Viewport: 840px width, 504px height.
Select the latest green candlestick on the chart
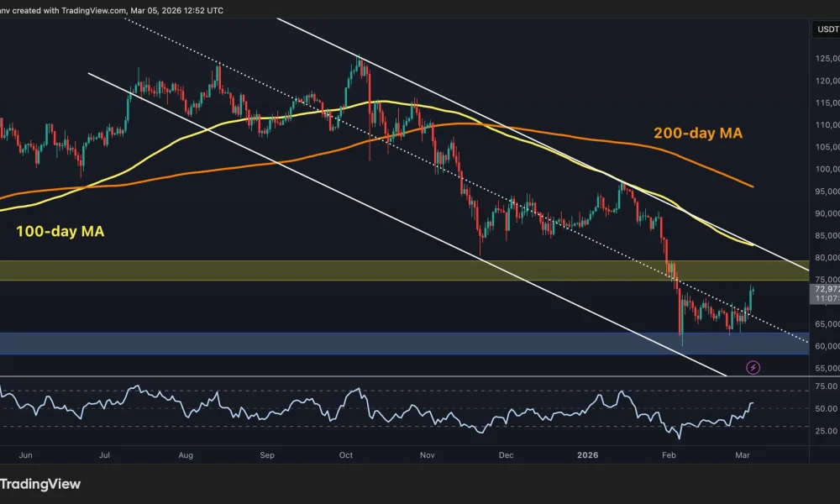[750, 298]
